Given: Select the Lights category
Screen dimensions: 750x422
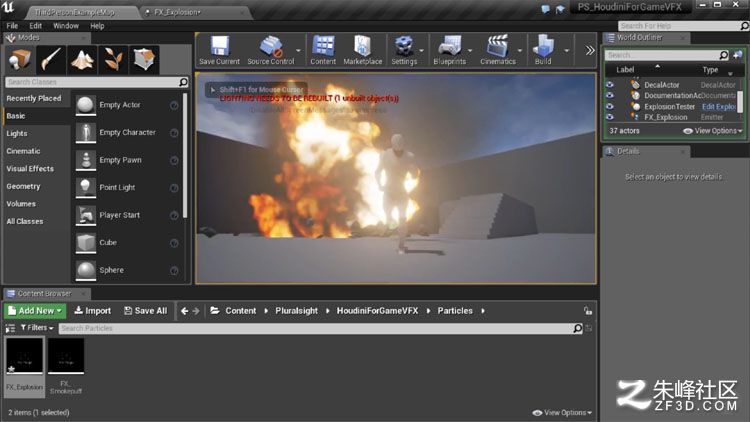Looking at the screenshot, I should click(x=17, y=133).
